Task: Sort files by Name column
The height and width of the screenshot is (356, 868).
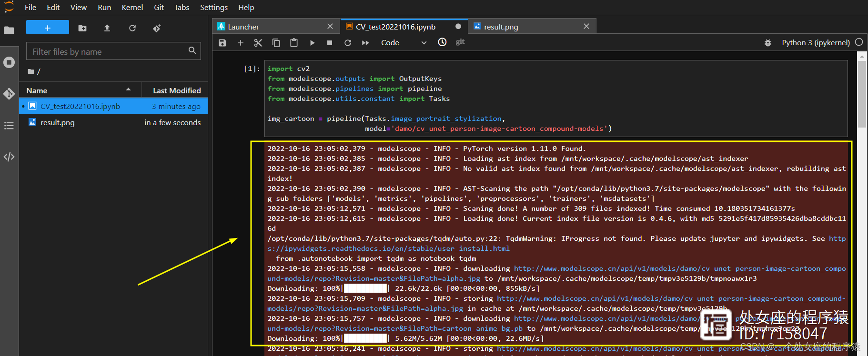Action: tap(80, 90)
